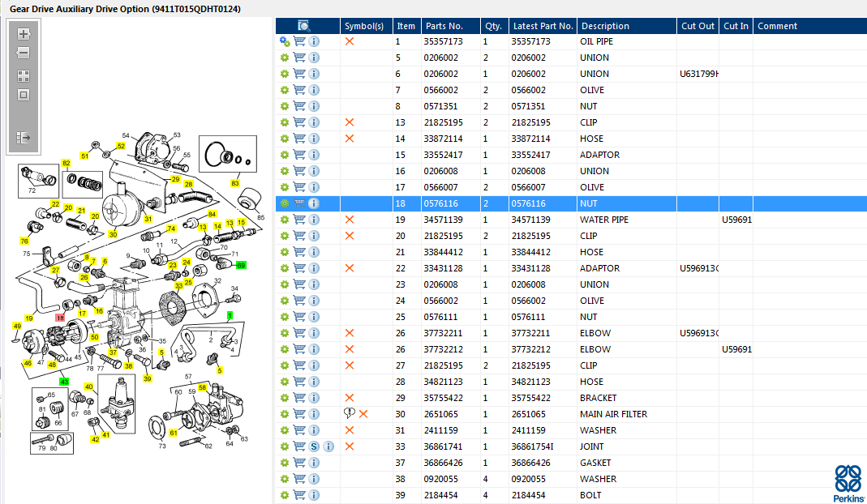Click the blue S icon on JOINT row
Viewport: 867px width, 504px height.
[x=314, y=446]
